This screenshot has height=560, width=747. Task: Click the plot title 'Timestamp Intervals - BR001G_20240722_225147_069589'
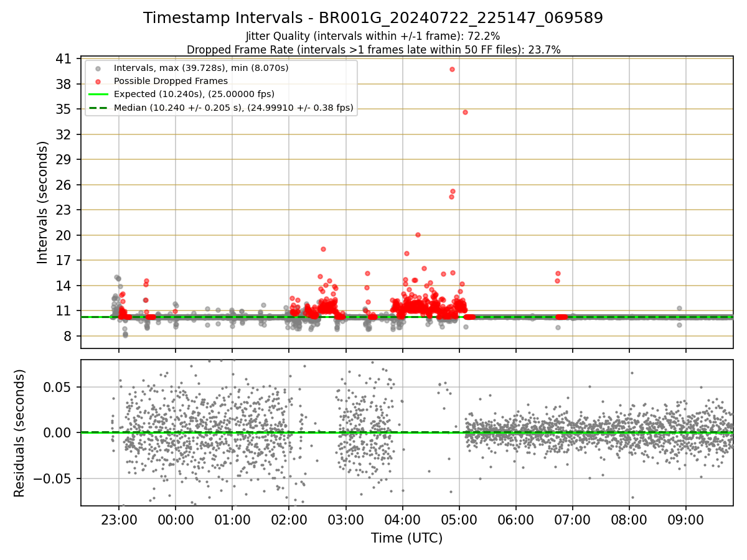point(373,18)
